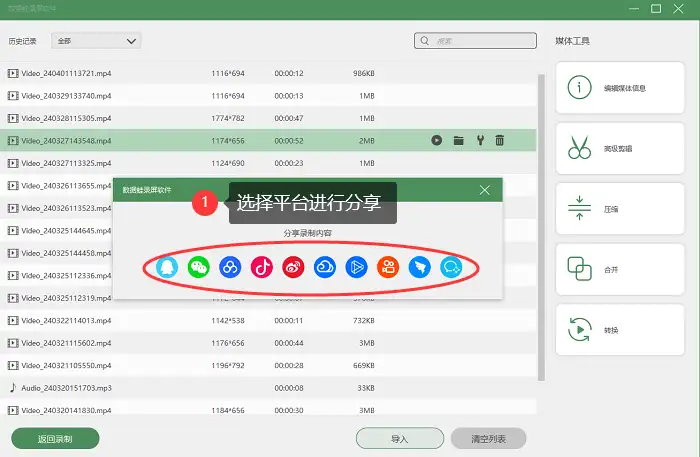The image size is (700, 457).
Task: Click 清空列表 clear list button
Action: 488,439
